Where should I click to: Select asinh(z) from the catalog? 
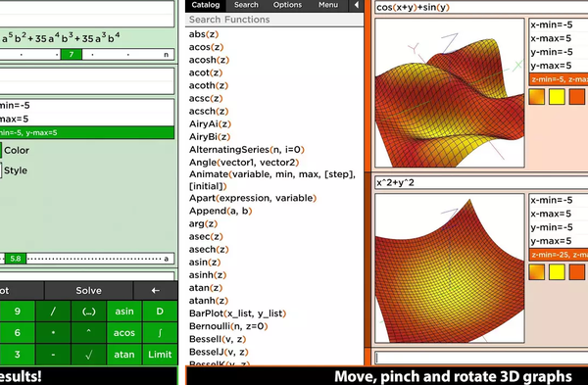point(208,274)
